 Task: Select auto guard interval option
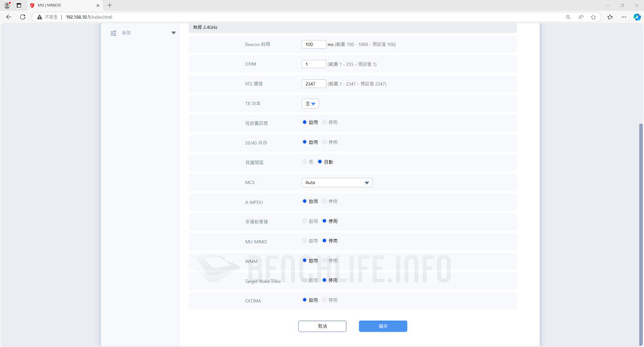[320, 162]
